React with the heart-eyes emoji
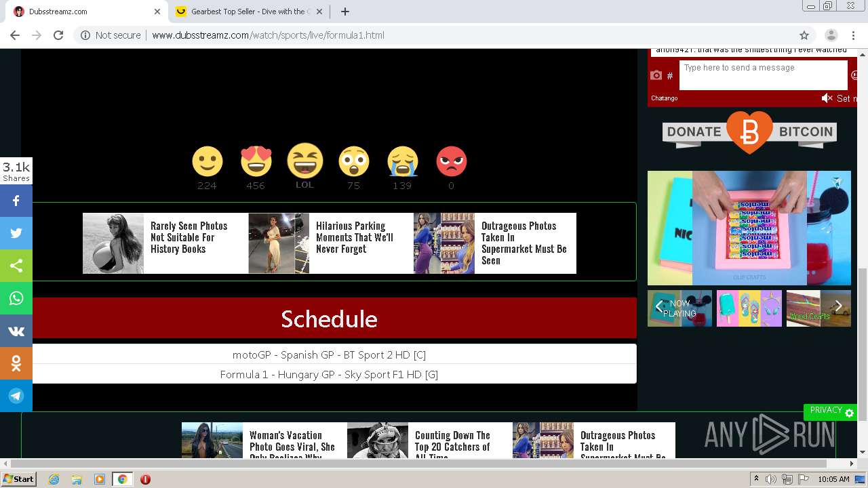The image size is (868, 488). coord(256,162)
